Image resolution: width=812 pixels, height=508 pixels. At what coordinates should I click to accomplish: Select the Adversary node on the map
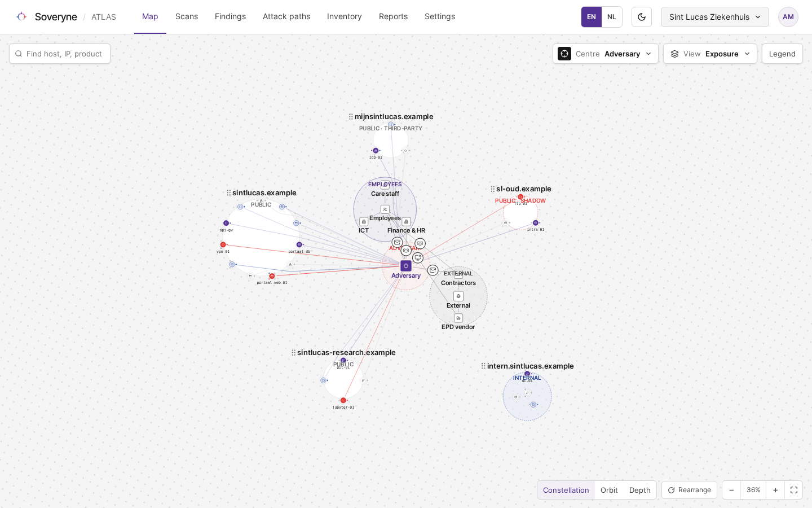click(x=406, y=266)
